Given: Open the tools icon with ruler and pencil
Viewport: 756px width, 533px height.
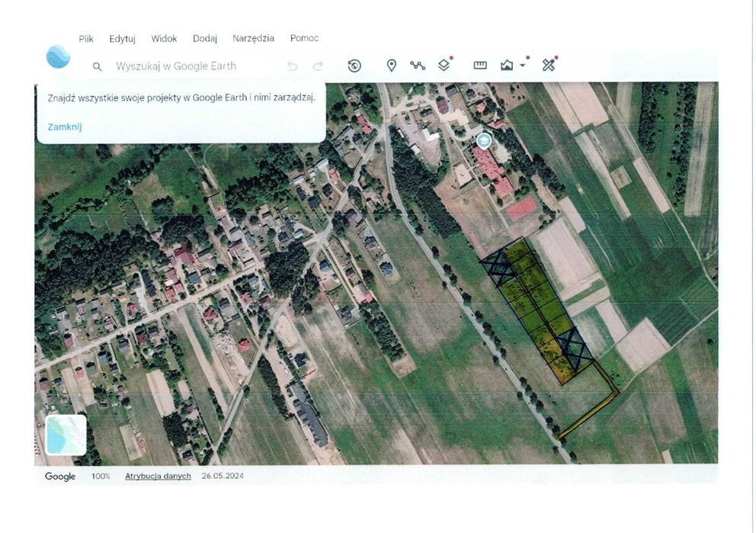Looking at the screenshot, I should (x=549, y=65).
